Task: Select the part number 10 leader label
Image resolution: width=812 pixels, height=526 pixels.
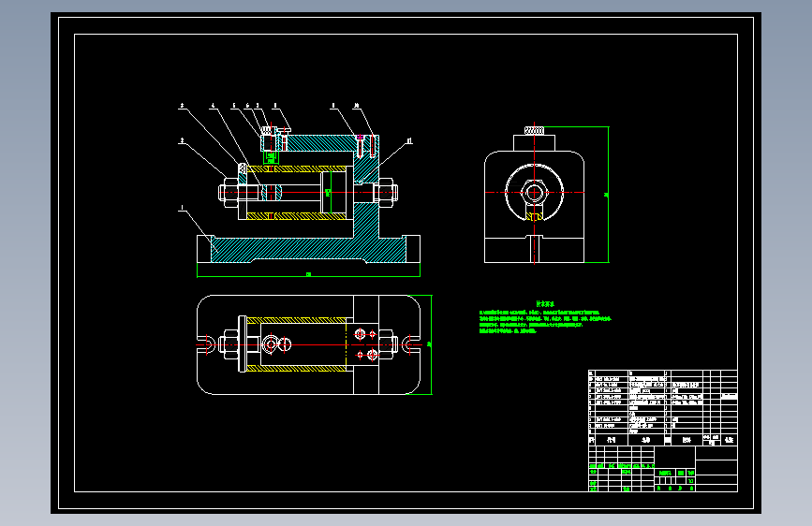Action: point(356,106)
